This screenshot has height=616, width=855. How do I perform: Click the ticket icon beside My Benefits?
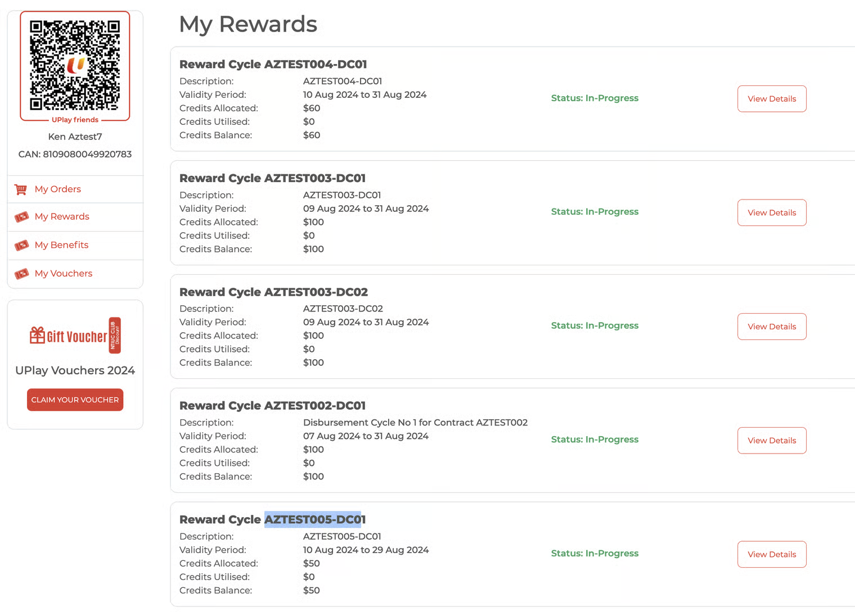point(21,245)
